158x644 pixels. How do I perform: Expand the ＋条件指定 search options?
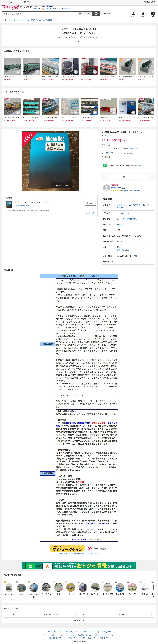coord(106,14)
